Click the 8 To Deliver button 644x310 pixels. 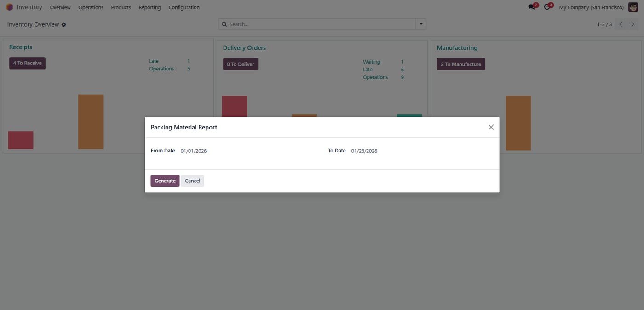point(241,64)
